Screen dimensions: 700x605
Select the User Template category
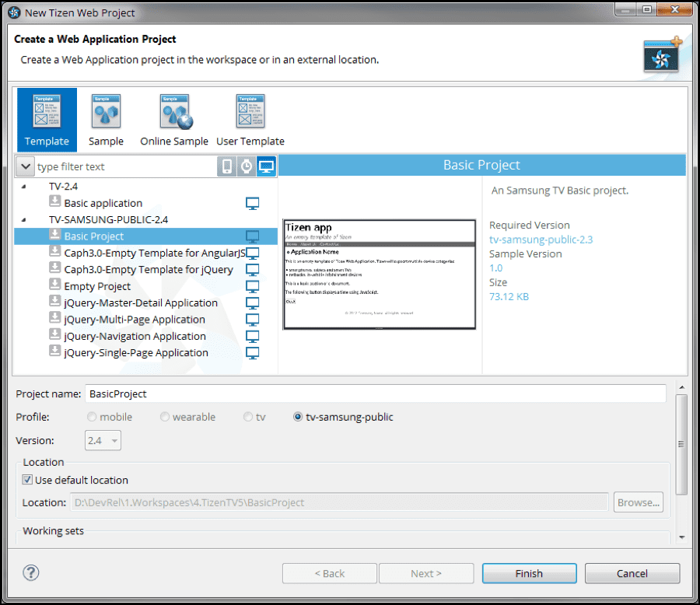pos(250,111)
